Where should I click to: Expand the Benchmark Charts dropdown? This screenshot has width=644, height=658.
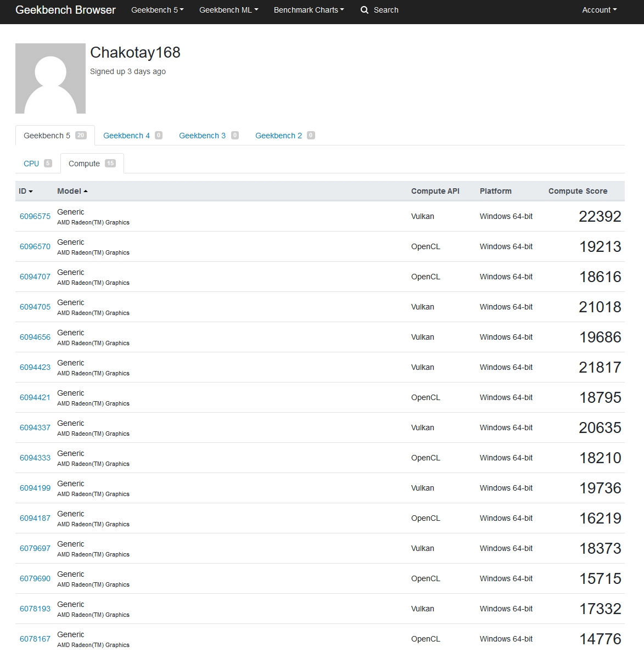point(309,10)
